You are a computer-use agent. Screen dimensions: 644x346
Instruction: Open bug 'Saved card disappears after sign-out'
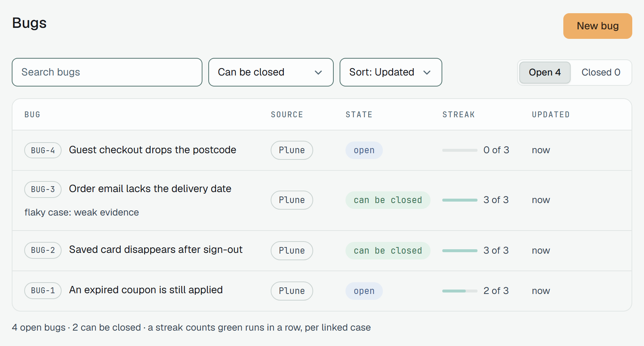(x=156, y=250)
